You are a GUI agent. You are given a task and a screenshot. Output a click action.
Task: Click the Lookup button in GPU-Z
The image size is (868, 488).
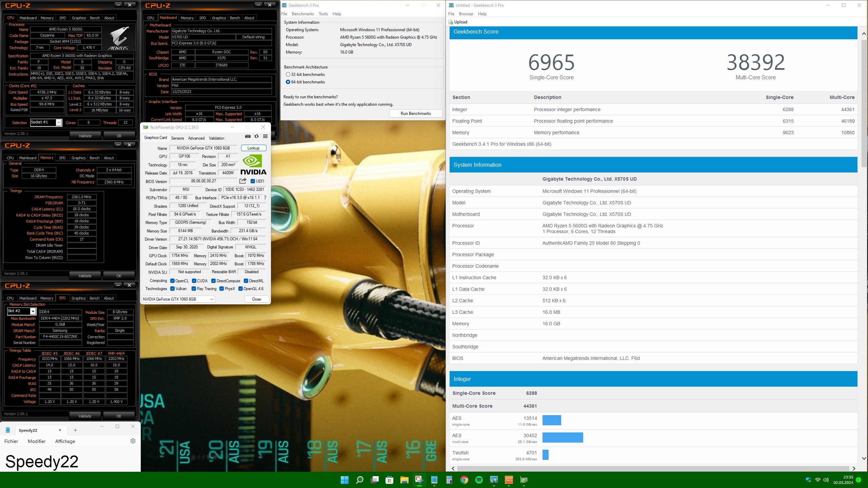click(253, 148)
